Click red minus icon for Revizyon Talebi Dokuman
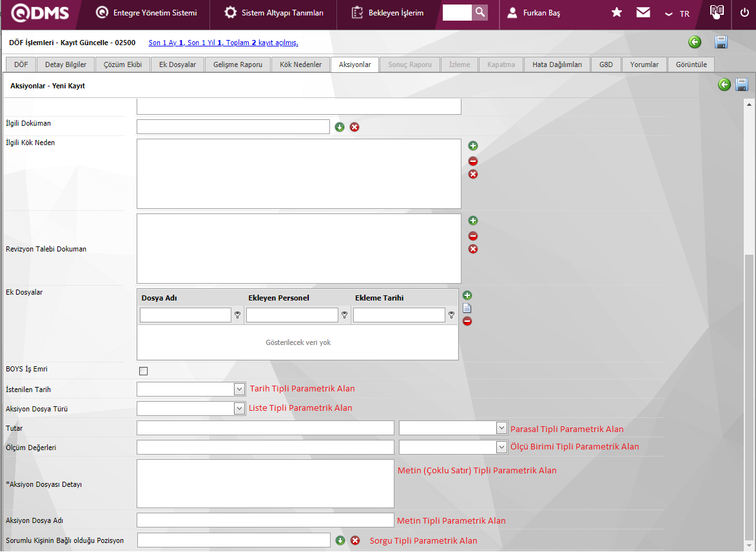The width and height of the screenshot is (756, 552). point(473,236)
